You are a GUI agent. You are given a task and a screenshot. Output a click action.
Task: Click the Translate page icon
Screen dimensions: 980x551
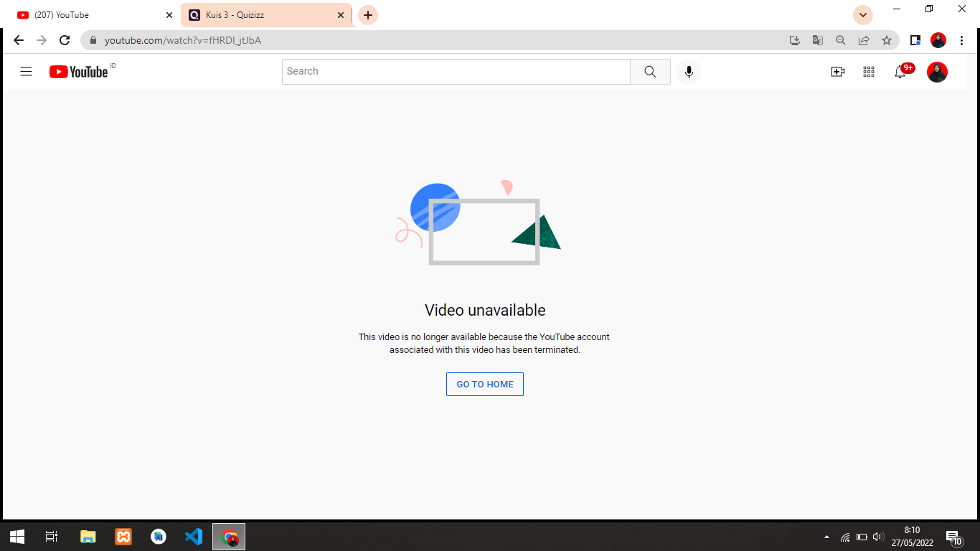pos(818,40)
